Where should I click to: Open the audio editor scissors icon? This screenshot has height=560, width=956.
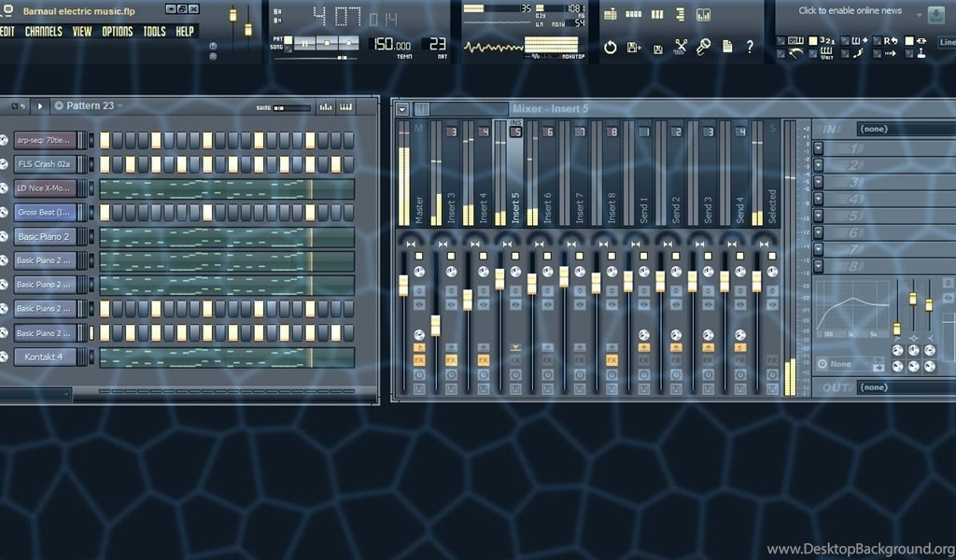[681, 47]
